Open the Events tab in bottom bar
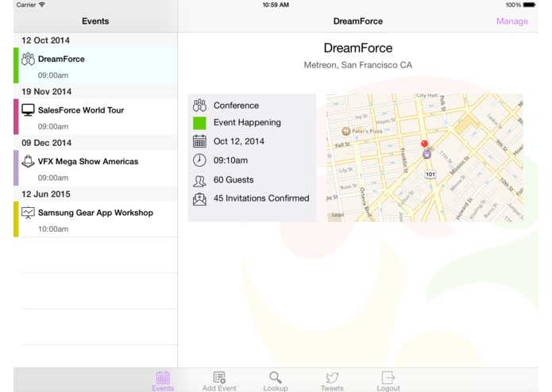The image size is (552, 392). pyautogui.click(x=163, y=382)
